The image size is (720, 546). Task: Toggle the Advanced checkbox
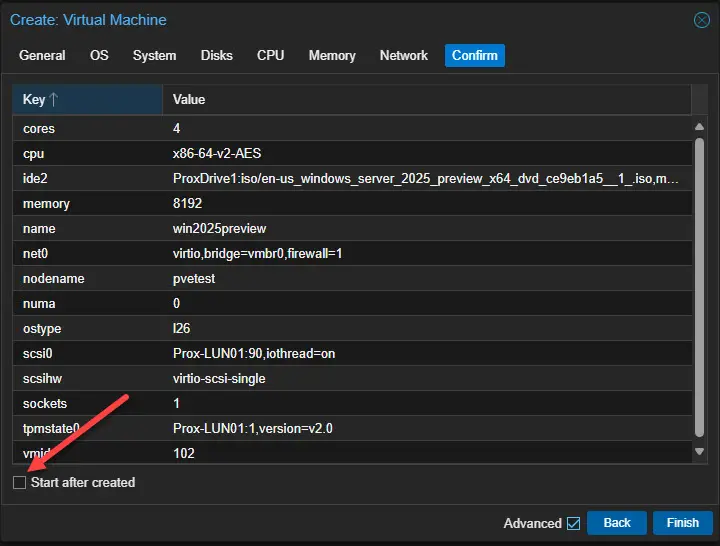(x=573, y=523)
